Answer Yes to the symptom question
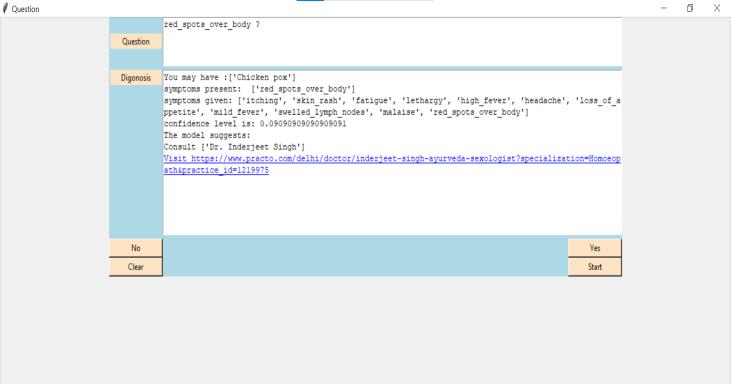The image size is (731, 384). click(595, 248)
